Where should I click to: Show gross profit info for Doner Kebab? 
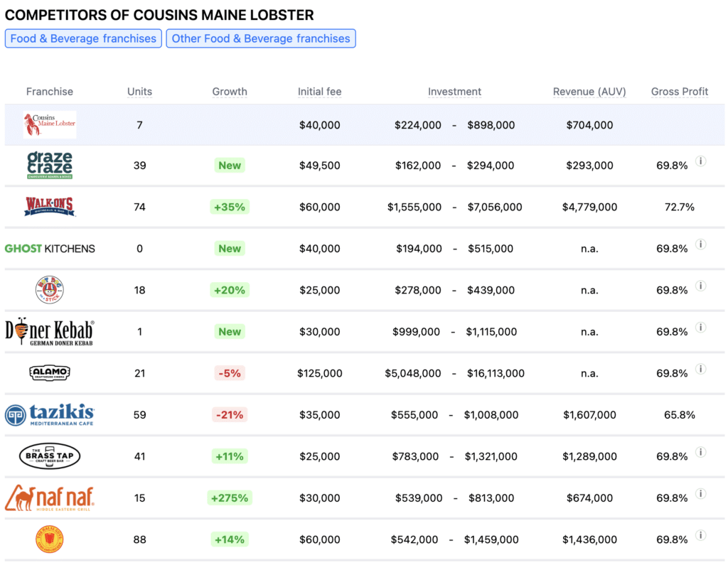coord(700,327)
